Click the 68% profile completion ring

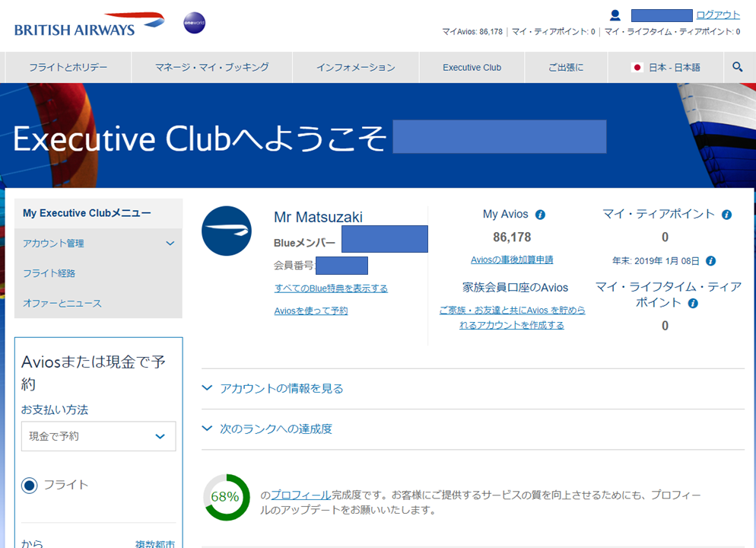(226, 497)
